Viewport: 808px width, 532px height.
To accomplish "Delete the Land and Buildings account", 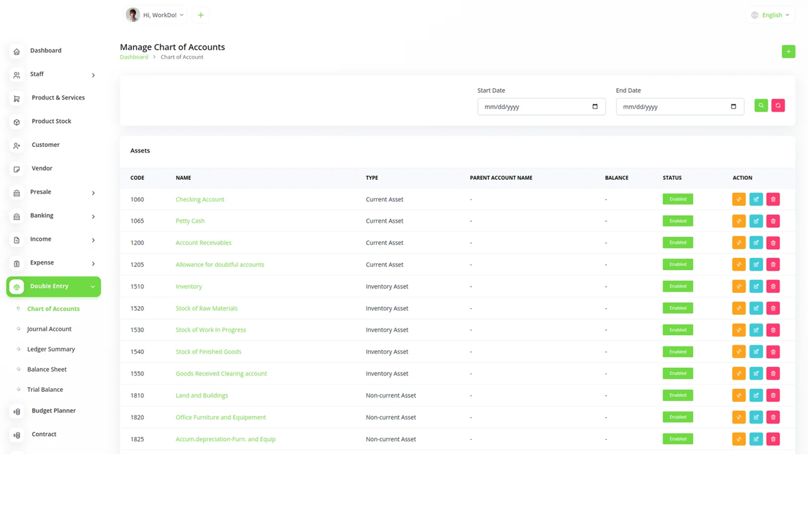I will [773, 396].
